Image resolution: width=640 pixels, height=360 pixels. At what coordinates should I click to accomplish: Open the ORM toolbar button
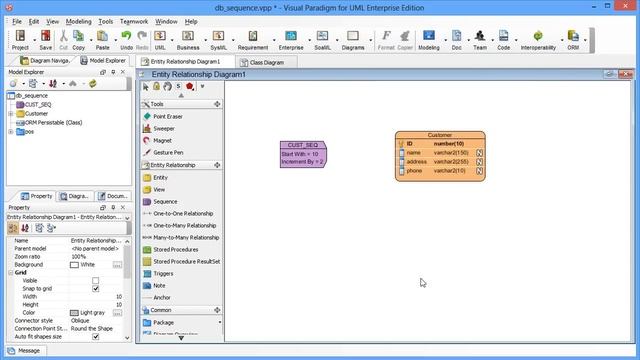(573, 40)
